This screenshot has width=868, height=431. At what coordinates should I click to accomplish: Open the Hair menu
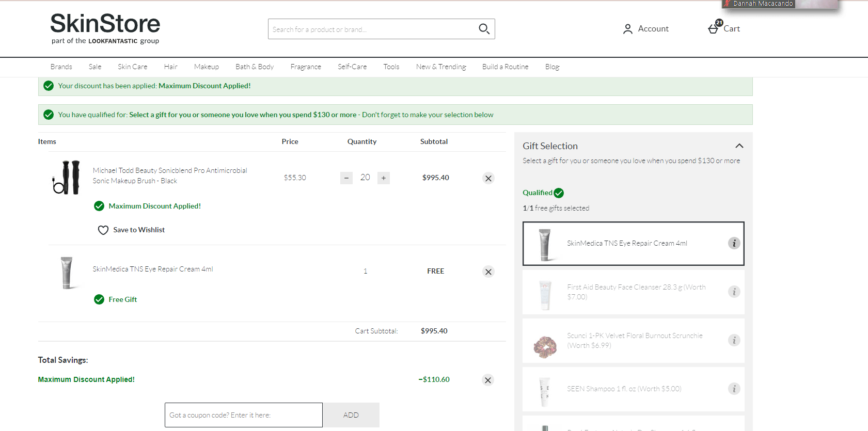point(171,67)
